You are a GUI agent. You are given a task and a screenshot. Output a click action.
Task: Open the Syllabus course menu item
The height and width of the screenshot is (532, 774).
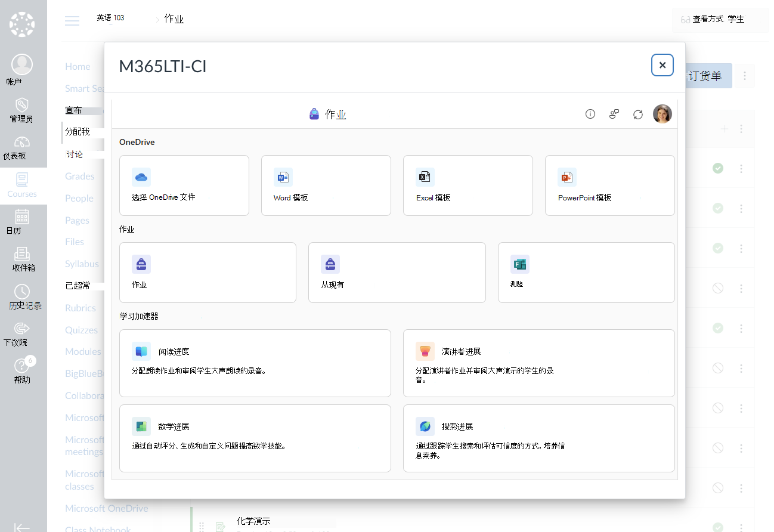82,264
